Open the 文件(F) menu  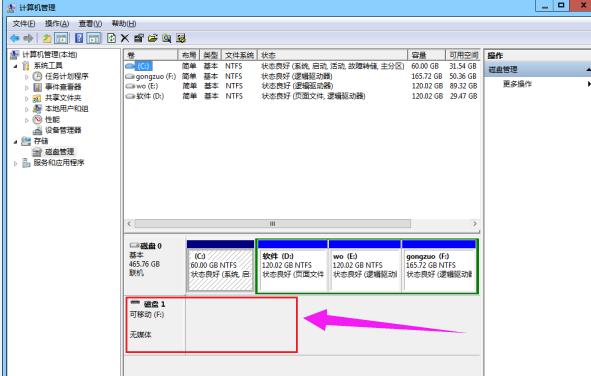tap(24, 24)
